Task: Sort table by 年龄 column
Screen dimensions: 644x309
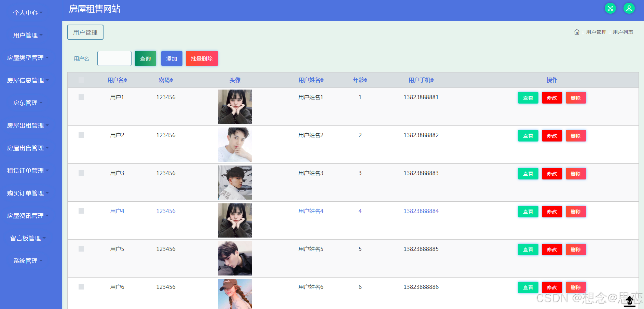Action: (360, 80)
